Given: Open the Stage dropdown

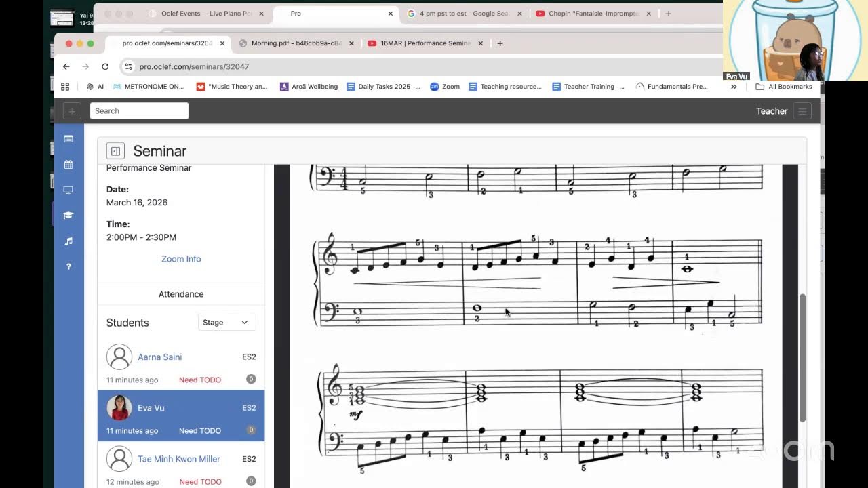Looking at the screenshot, I should 226,323.
